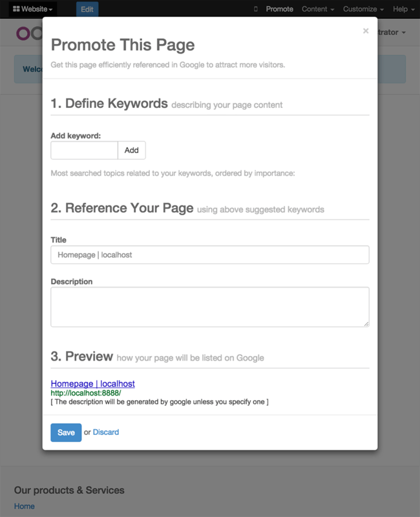
Task: Click the Odoo logo behind the dialog
Action: [29, 34]
